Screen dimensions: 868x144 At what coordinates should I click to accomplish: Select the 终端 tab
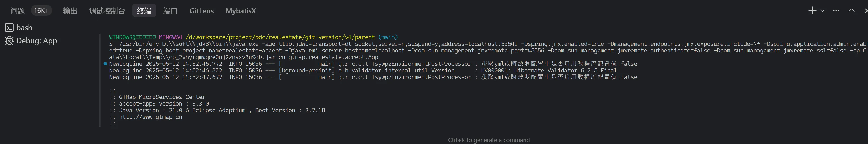click(x=144, y=11)
